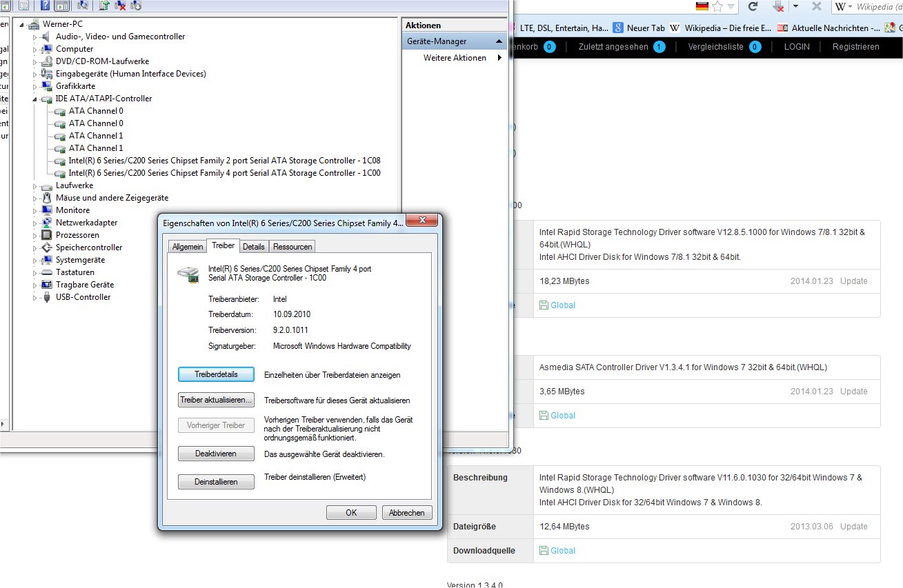Click the 18,23 MBytes file size text

click(564, 281)
